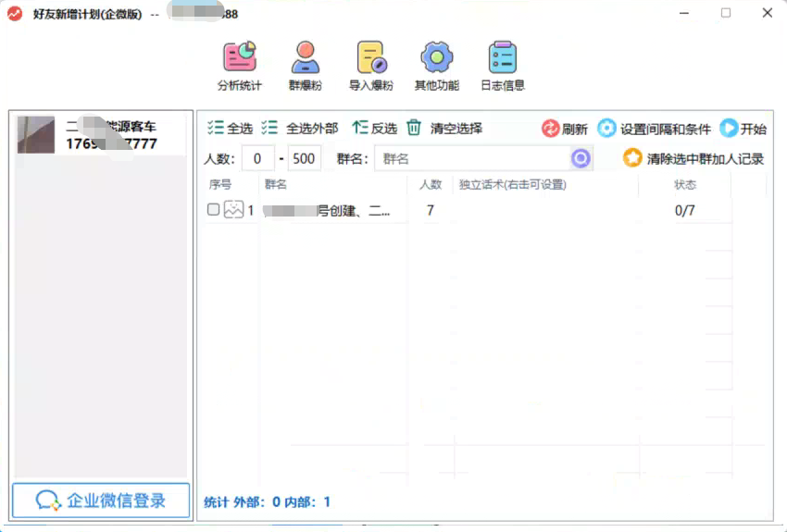Screen dimensions: 787x532
Task: Click the 人数 column header
Action: (x=431, y=184)
